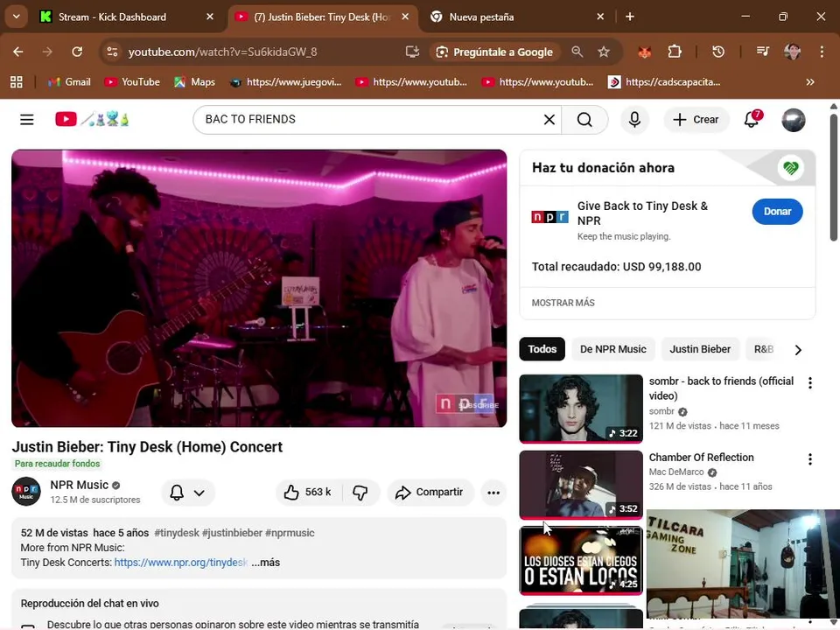Search by voice microphone button
Image resolution: width=840 pixels, height=630 pixels.
coord(635,120)
